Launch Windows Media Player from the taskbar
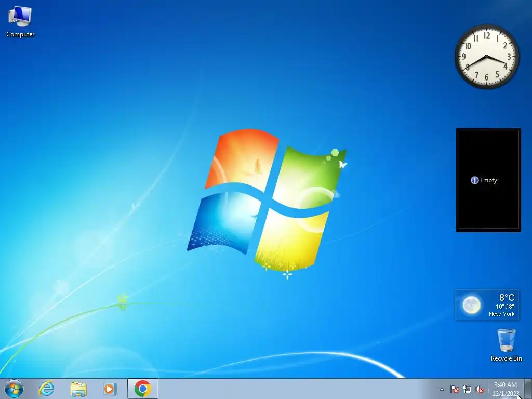This screenshot has width=532, height=399. (x=110, y=389)
